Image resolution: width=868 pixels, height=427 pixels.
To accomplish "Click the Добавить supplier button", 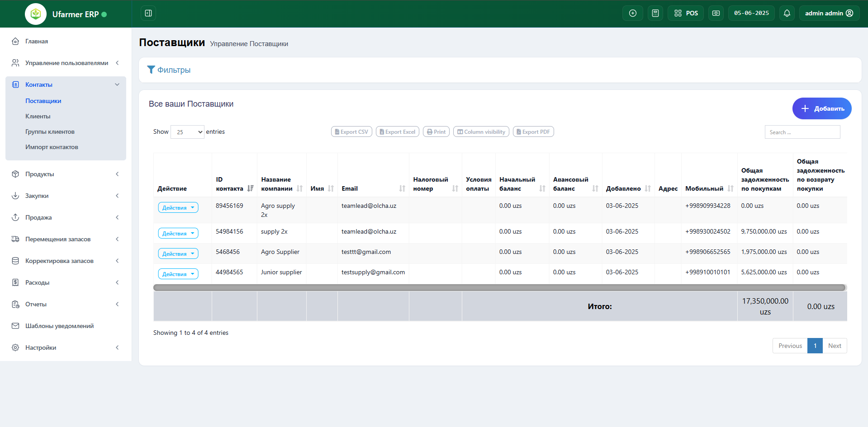I will [821, 108].
